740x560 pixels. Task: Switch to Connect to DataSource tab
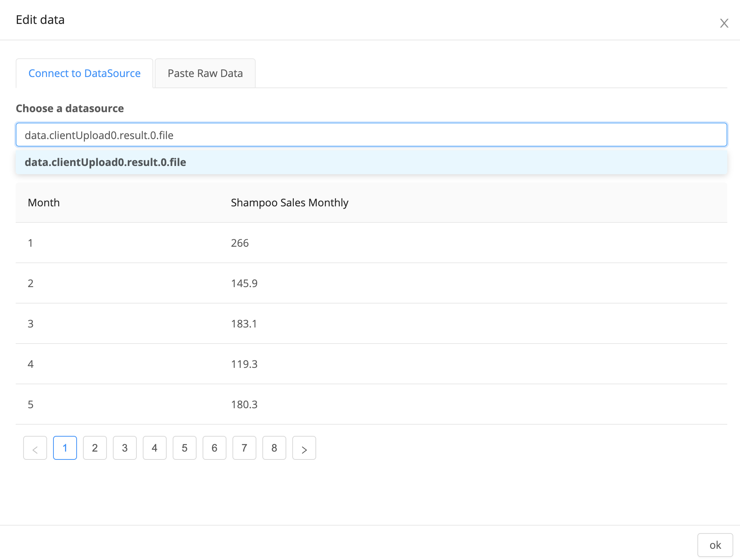tap(84, 73)
